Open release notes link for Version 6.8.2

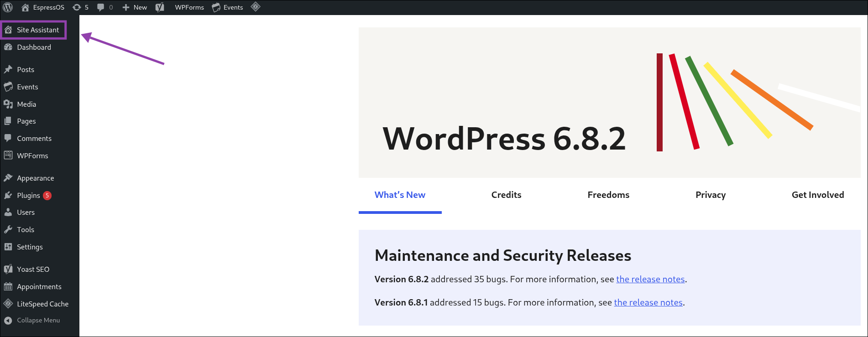650,279
